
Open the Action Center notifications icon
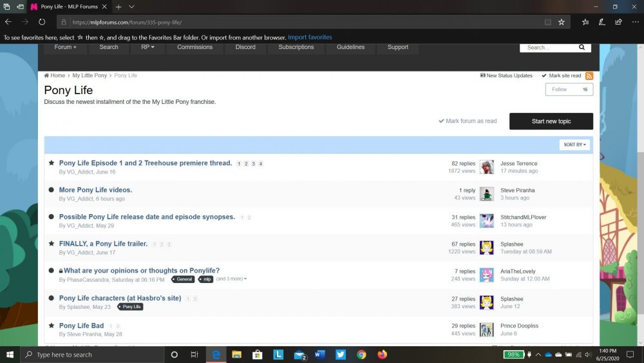point(630,355)
